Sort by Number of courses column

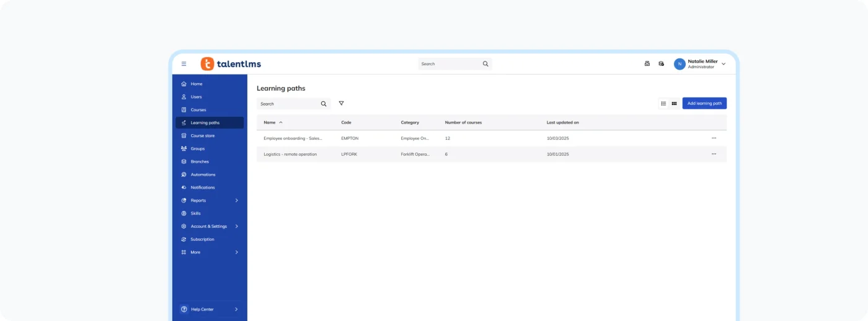pos(463,122)
